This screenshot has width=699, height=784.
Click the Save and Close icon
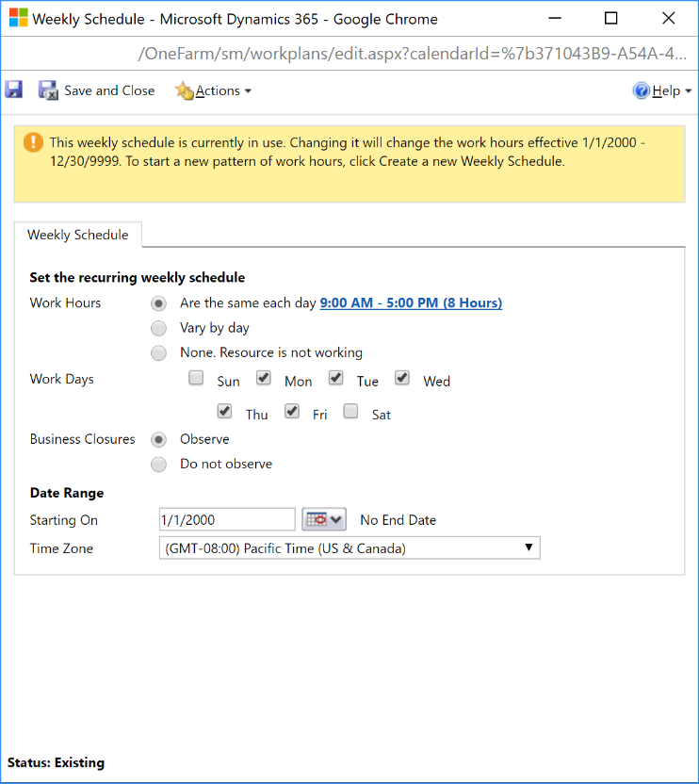48,90
